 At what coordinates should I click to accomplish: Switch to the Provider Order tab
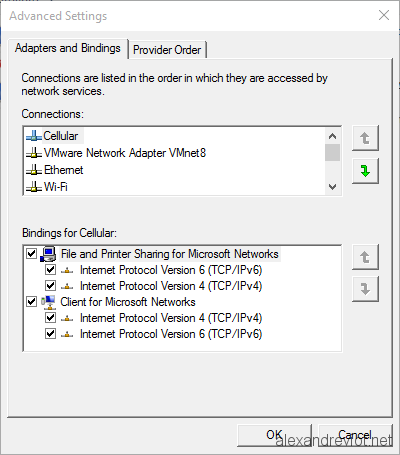(167, 50)
